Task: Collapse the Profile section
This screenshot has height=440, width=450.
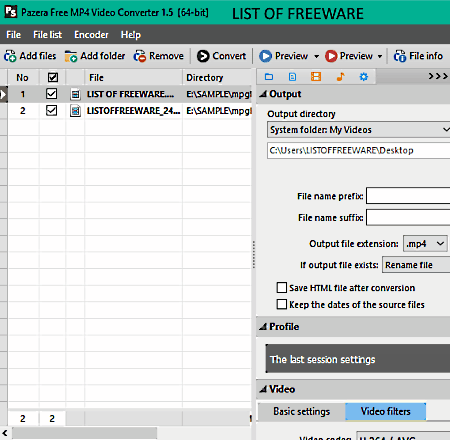Action: tap(263, 327)
